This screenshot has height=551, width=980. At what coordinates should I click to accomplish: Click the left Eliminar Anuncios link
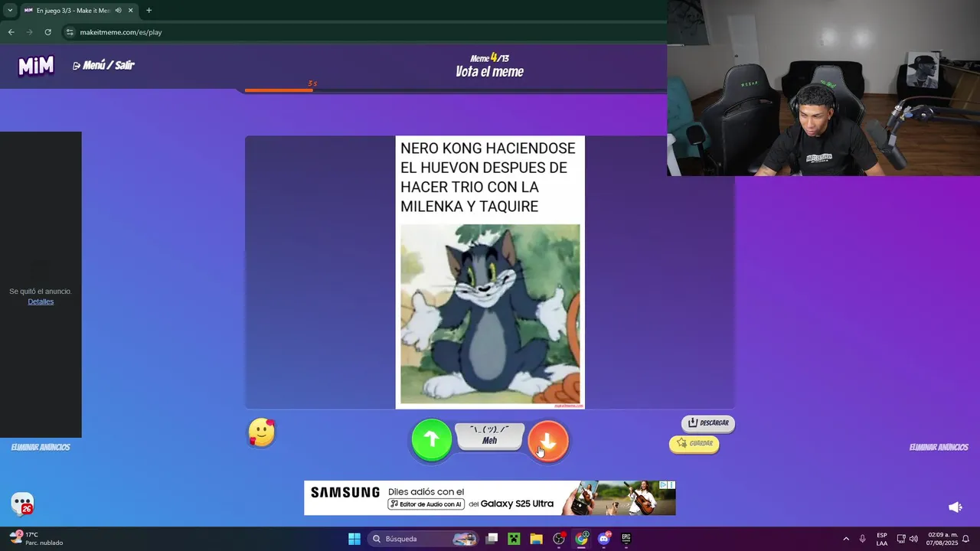pos(41,447)
